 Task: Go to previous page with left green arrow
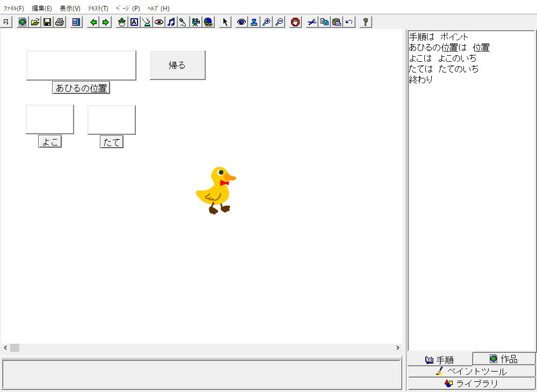point(93,22)
